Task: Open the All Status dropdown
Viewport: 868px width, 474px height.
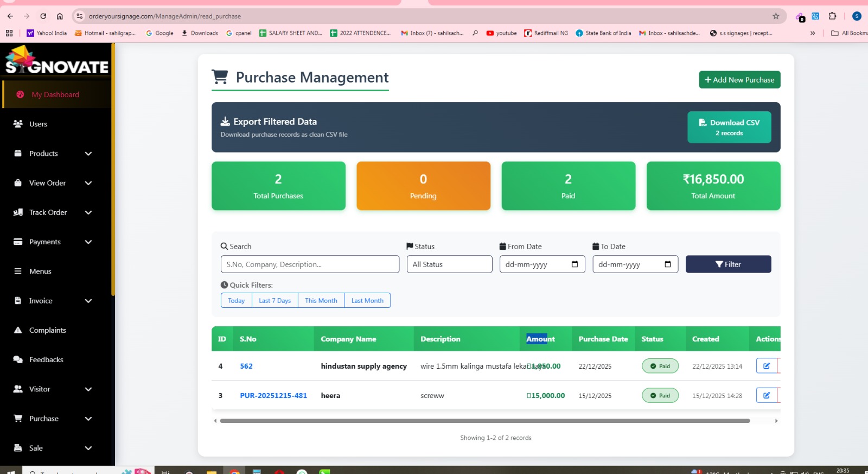Action: (x=449, y=264)
